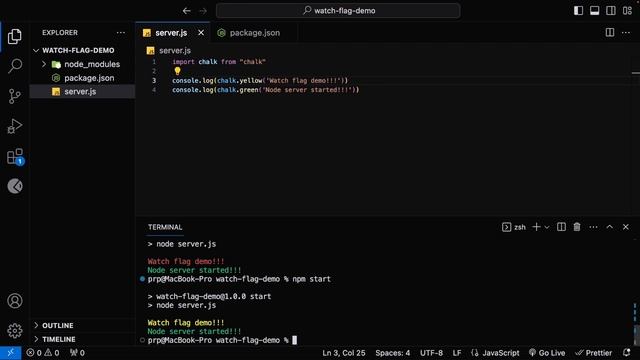640x360 pixels.
Task: Open remote window button in status bar
Action: [11, 353]
